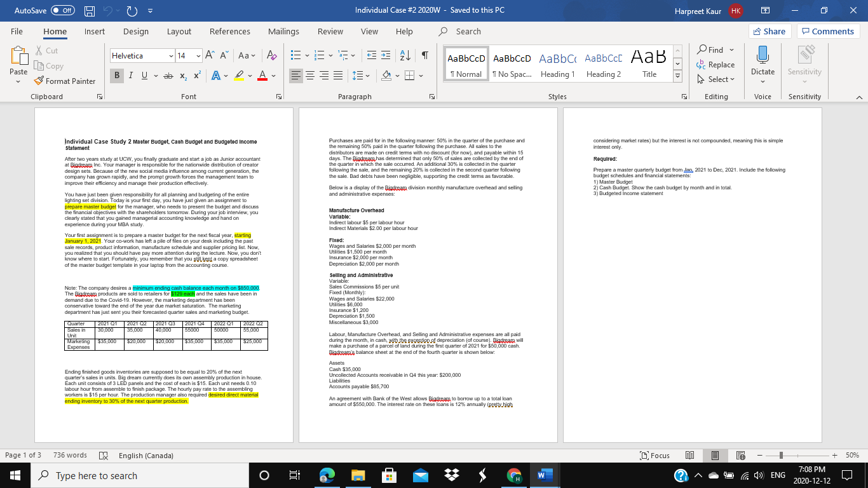Toggle Strikethrough formatting
Viewport: 868px width, 488px height.
coord(168,76)
